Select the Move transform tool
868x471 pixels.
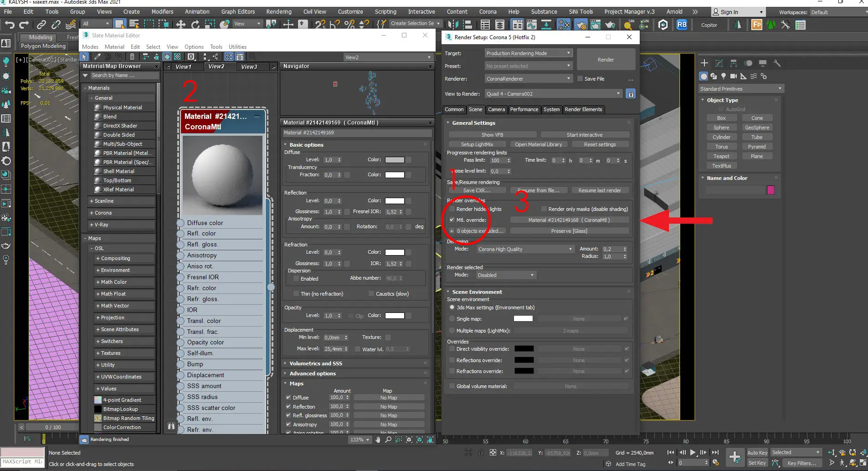[x=181, y=24]
